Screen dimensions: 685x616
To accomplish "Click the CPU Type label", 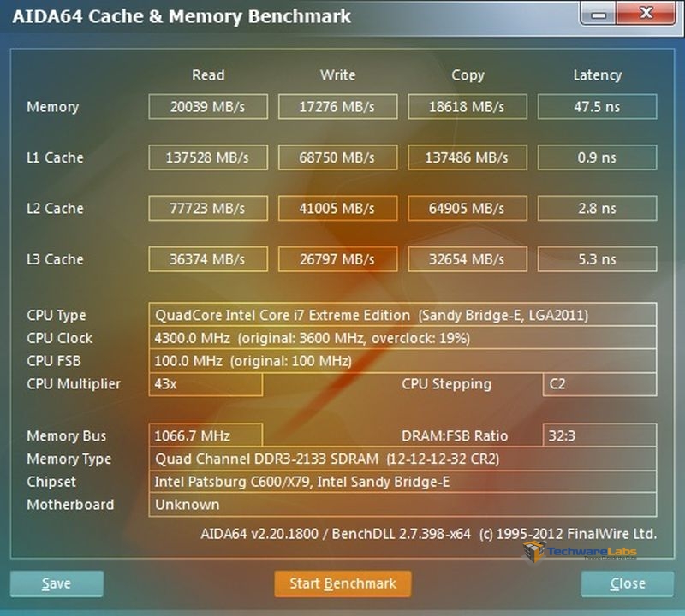I will tap(57, 315).
